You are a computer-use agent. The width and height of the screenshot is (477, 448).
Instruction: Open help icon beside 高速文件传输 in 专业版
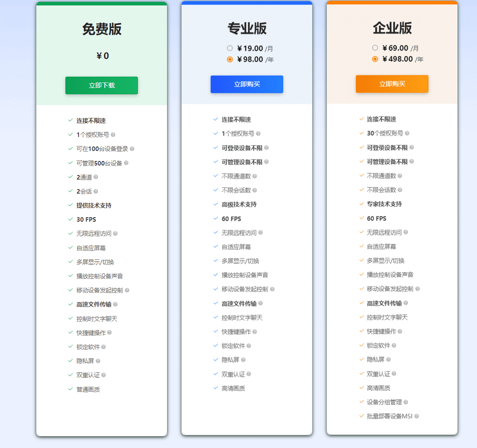[261, 303]
